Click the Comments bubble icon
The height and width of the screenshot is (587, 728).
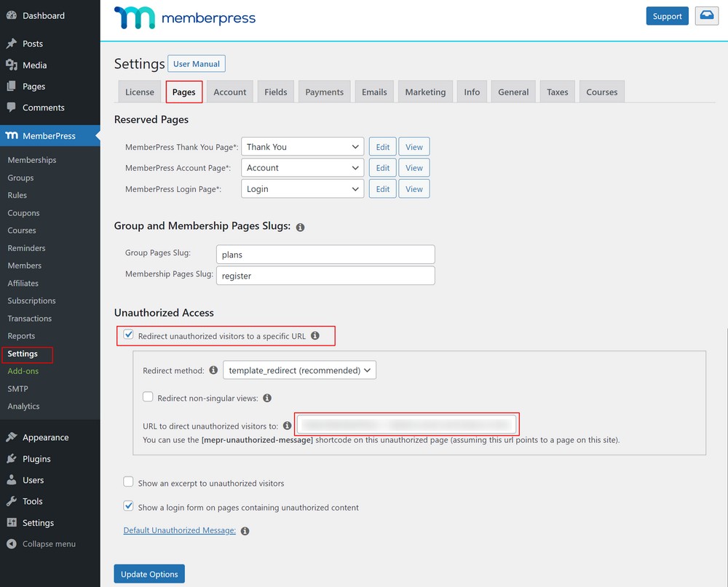point(12,107)
